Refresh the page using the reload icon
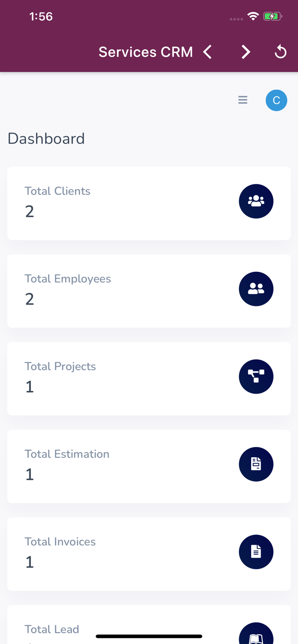 (x=280, y=52)
